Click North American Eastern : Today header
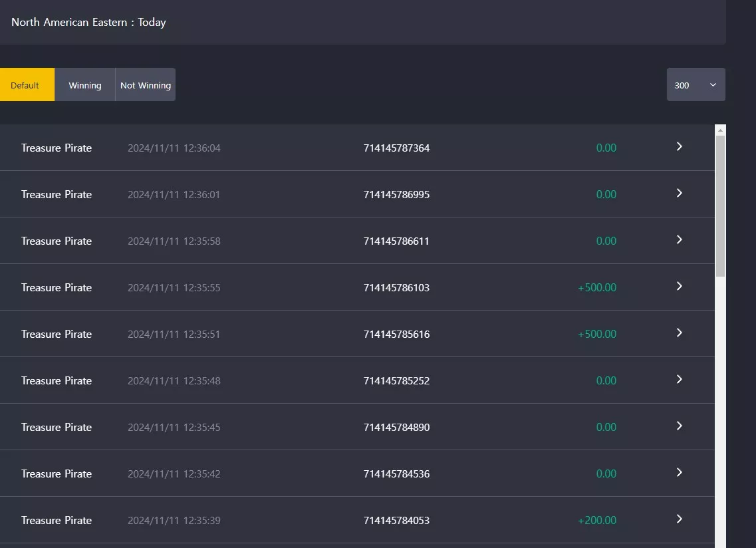The width and height of the screenshot is (756, 548). coord(88,22)
